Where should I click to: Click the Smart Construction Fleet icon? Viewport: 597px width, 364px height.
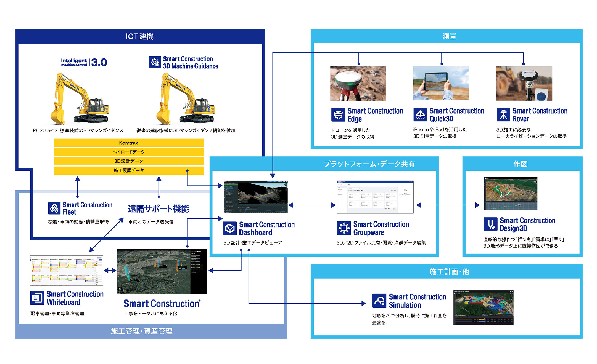point(54,208)
